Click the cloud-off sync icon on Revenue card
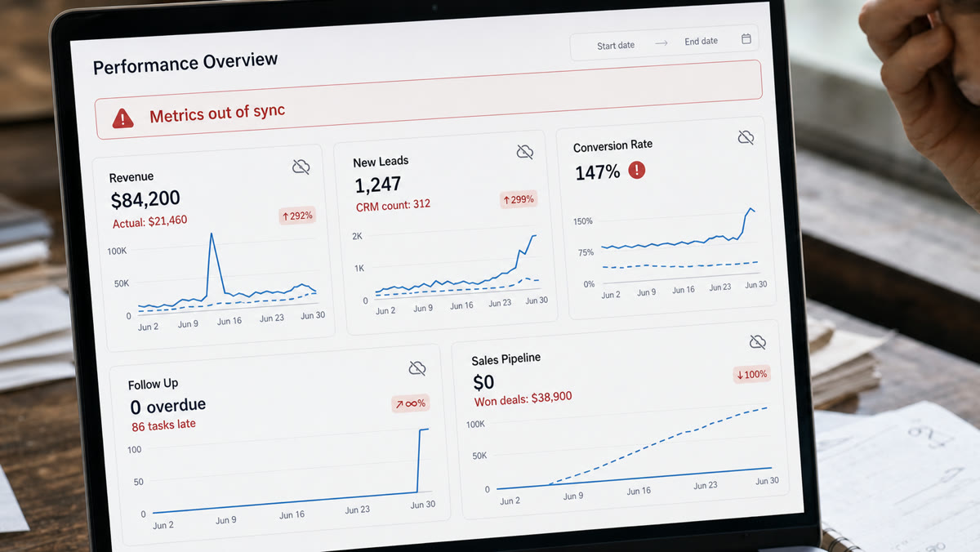 point(301,167)
